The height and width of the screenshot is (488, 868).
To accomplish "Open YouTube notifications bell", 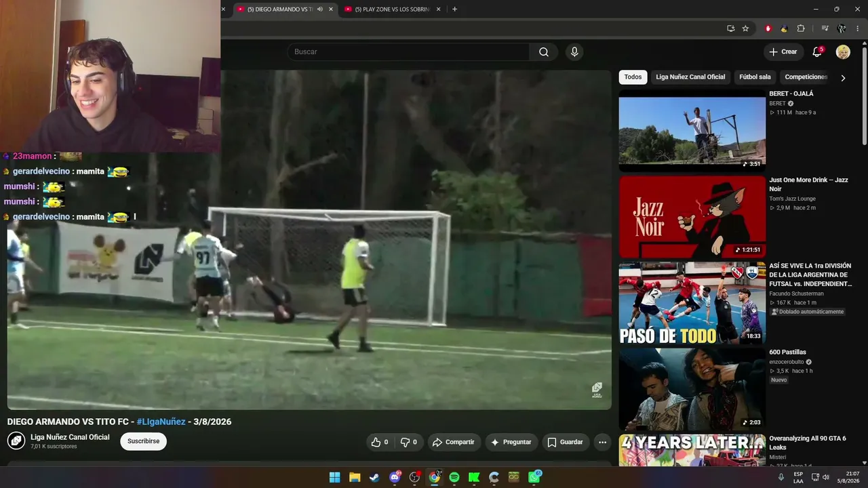I will (x=817, y=52).
